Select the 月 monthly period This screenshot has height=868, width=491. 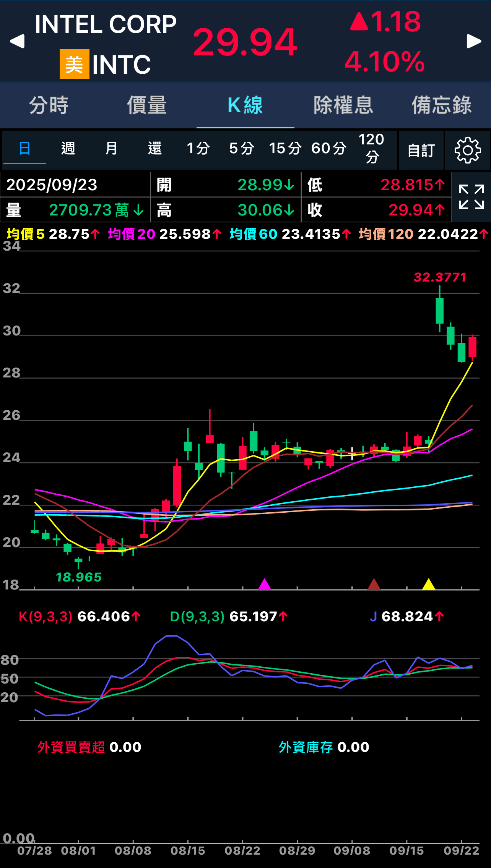tap(111, 148)
